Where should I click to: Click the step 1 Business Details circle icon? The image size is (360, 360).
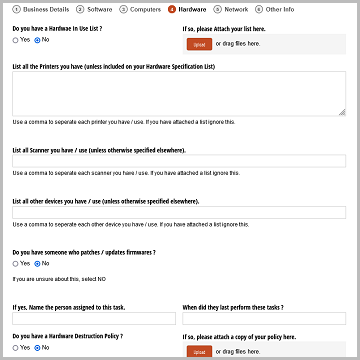[x=17, y=9]
